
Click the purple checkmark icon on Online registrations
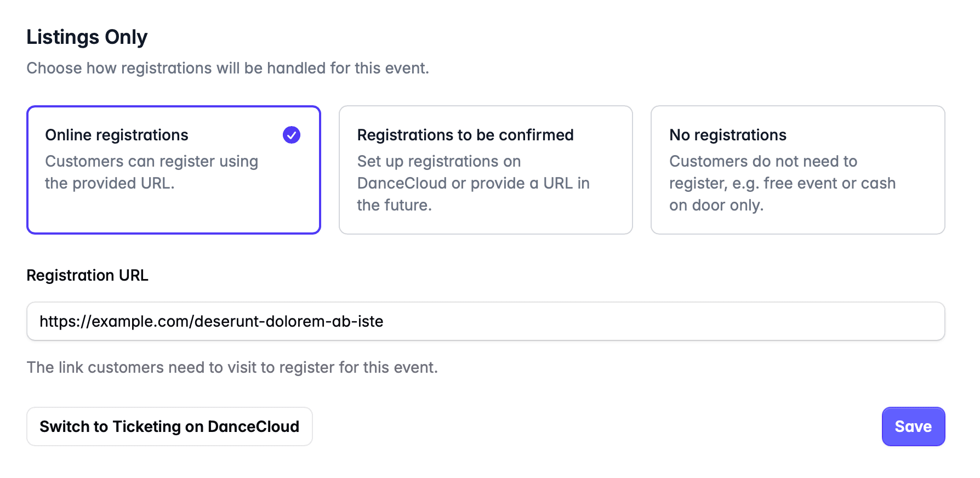pyautogui.click(x=292, y=135)
